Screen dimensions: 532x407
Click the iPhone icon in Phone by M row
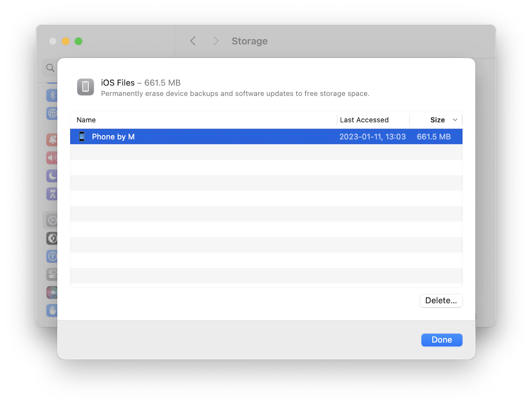coord(82,136)
